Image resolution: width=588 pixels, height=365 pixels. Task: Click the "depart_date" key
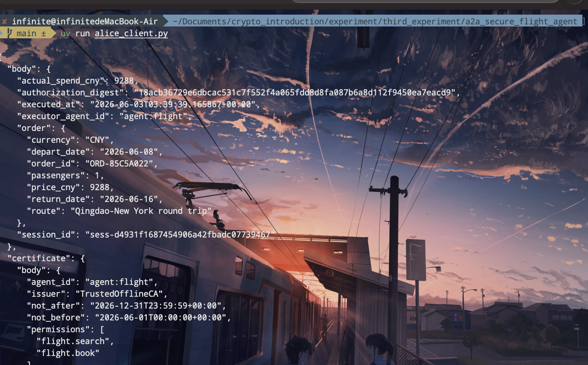click(x=58, y=152)
